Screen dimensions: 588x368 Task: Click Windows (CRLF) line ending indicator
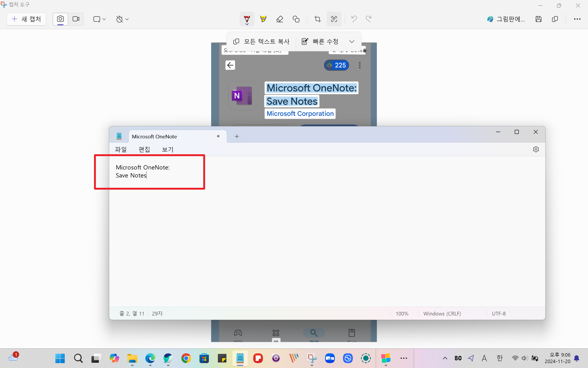(442, 313)
